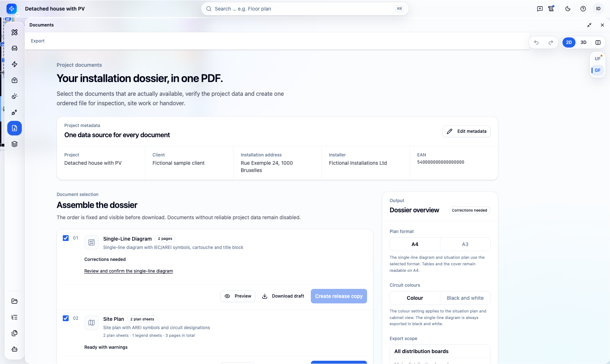610x364 pixels.
Task: Open the robot assistant icon
Action: 15,349
